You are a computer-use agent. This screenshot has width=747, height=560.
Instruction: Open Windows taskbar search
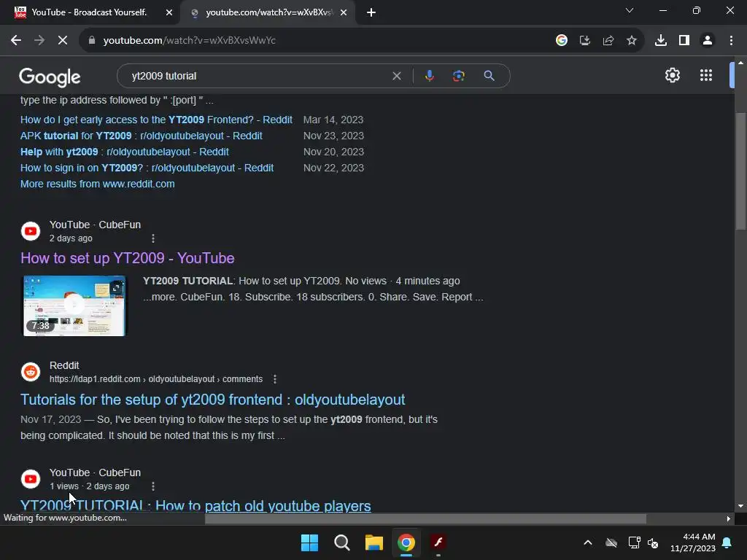[342, 542]
